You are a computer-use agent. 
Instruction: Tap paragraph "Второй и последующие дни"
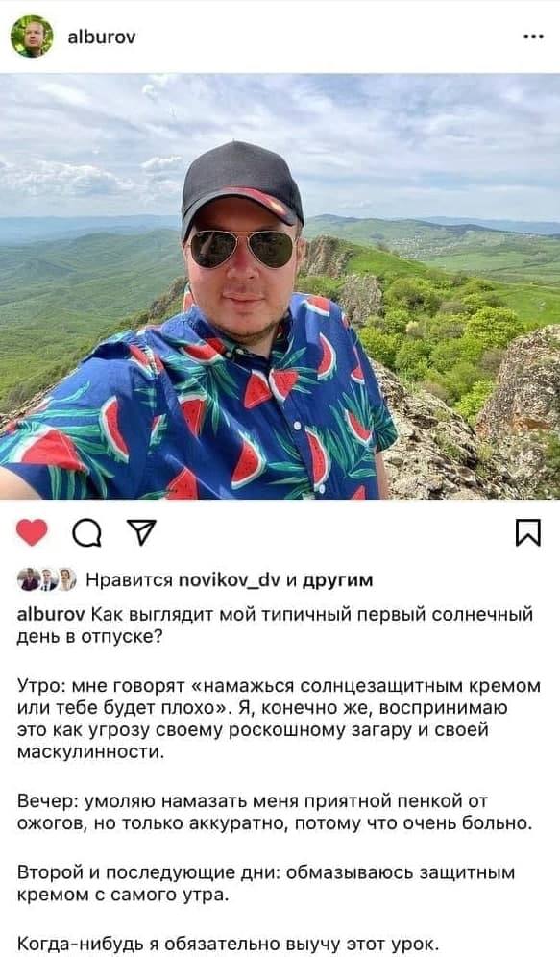tap(266, 884)
